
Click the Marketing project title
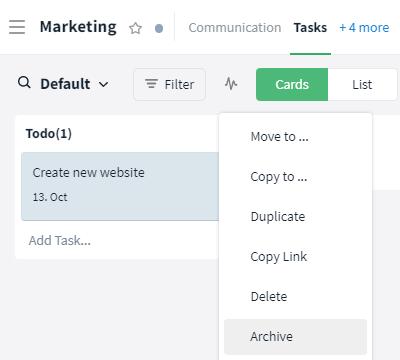point(78,27)
